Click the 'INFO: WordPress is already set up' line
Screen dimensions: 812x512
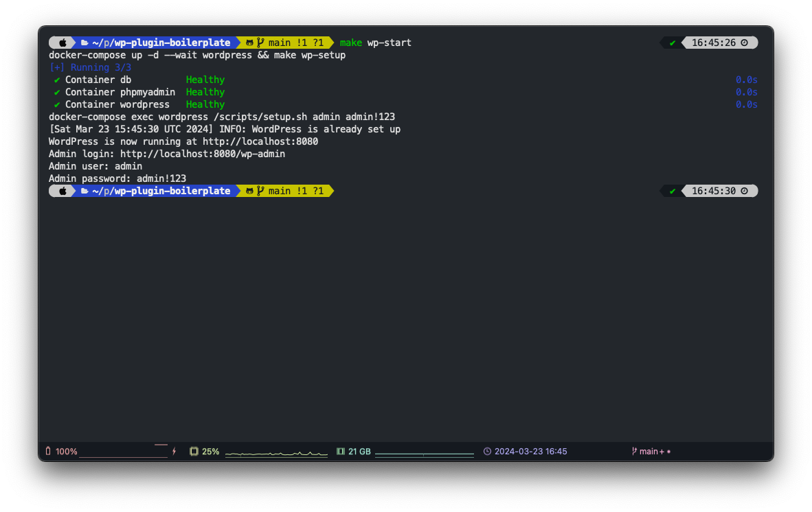coord(225,130)
